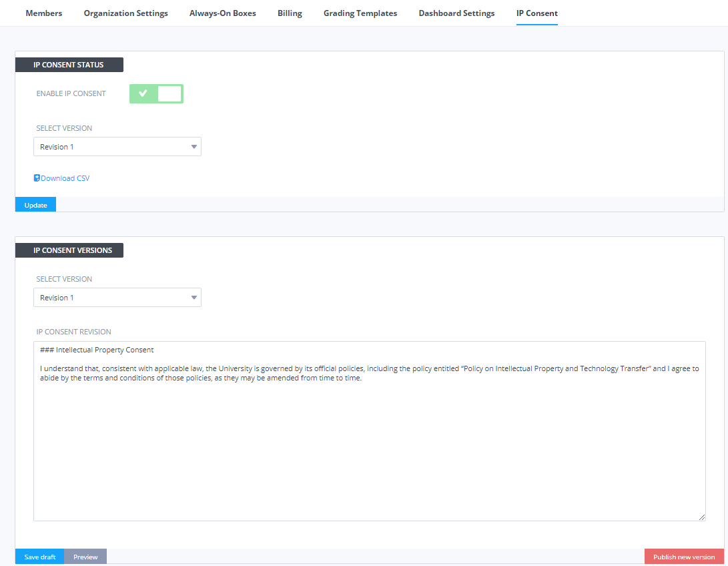Click the Publish new version button
Screen dimensions: 728x566
click(x=684, y=557)
